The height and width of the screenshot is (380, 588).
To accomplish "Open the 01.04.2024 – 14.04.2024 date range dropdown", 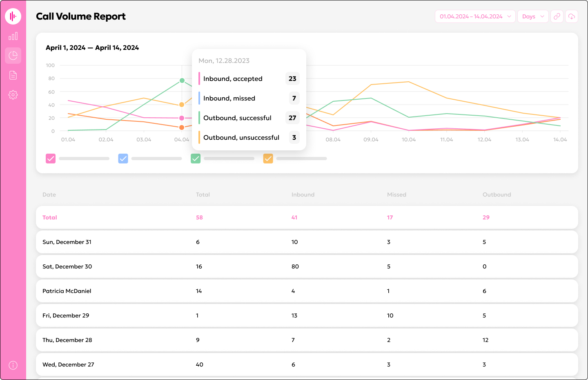I will [475, 16].
